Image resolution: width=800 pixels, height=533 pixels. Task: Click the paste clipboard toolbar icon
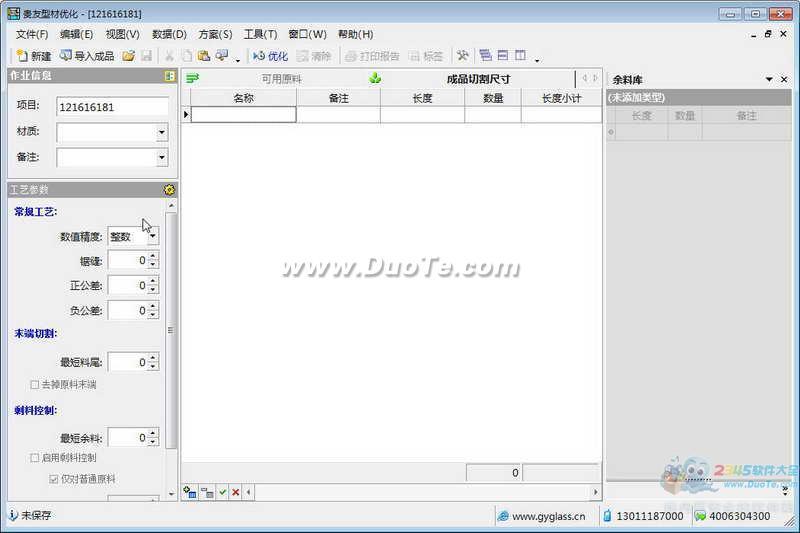(x=204, y=56)
